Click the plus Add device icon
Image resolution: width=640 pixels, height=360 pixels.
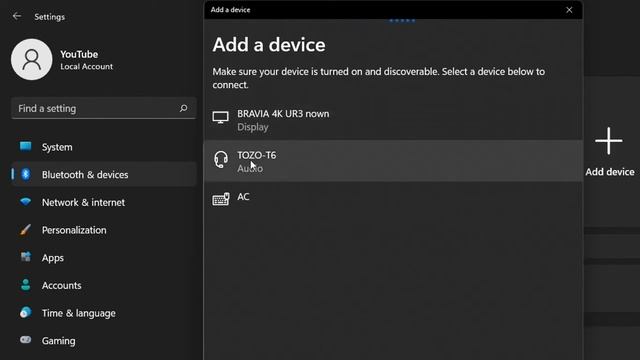(x=609, y=141)
